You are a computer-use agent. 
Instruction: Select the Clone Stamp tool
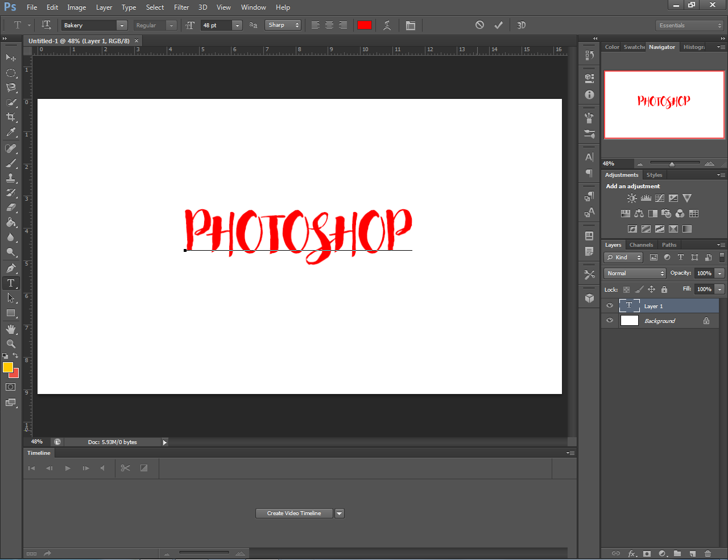[x=11, y=178]
